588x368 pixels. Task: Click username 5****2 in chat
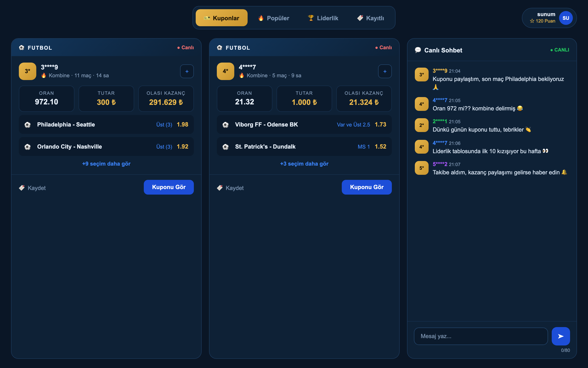click(440, 164)
